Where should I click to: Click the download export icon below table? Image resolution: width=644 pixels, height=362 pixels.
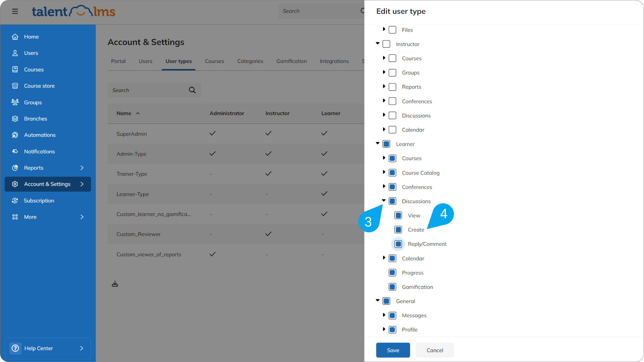tap(115, 284)
